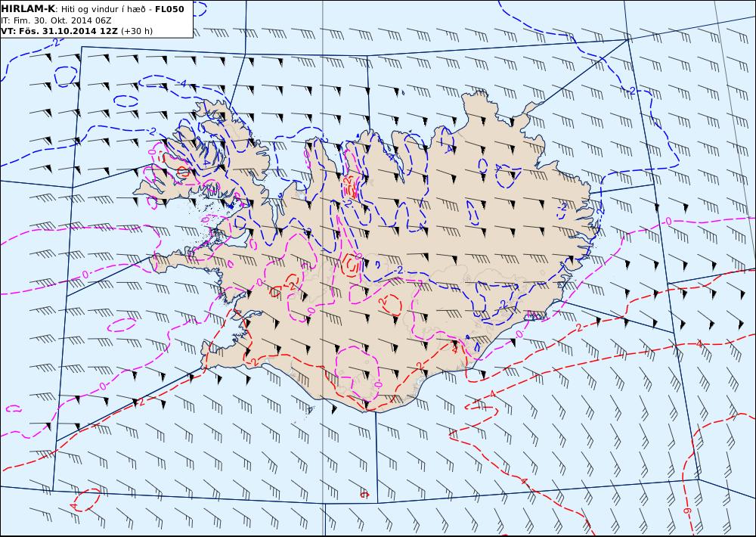This screenshot has width=756, height=537.
Task: Click the 'Hiti og vindur í hæð' title text
Action: pyautogui.click(x=103, y=9)
